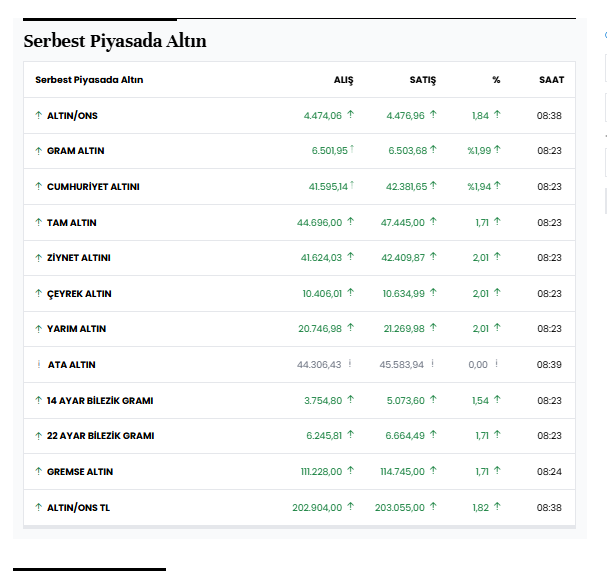Click the Serbest Piyasada Altın page heading
607x571 pixels.
[x=115, y=42]
